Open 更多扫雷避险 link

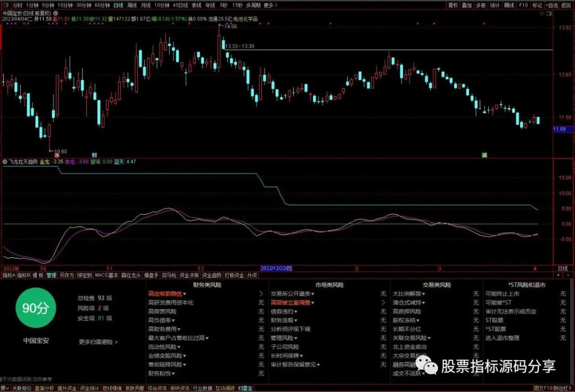[x=98, y=342]
